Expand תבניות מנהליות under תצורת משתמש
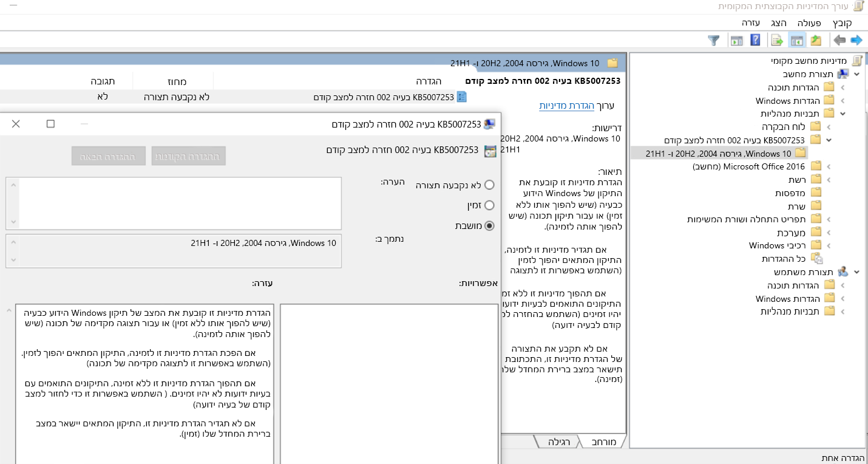This screenshot has height=464, width=868. click(x=843, y=311)
